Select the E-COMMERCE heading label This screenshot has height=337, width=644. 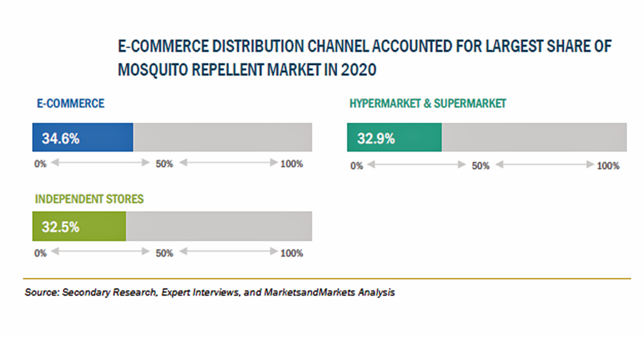pos(70,104)
